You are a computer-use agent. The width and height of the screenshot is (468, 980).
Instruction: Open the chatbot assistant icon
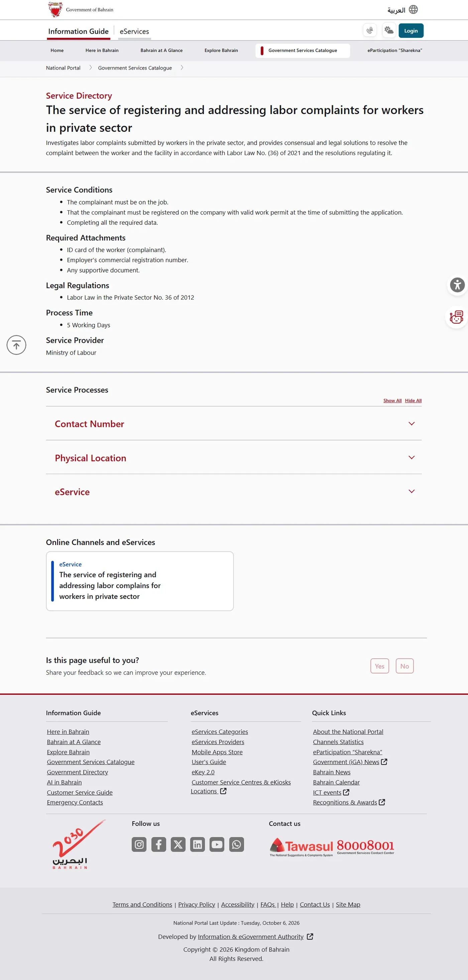(x=456, y=317)
